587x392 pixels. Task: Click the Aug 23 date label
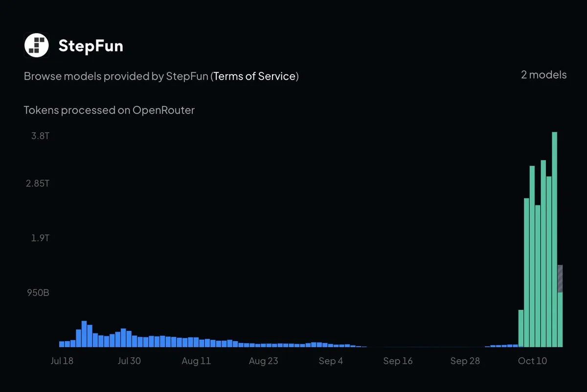(263, 361)
